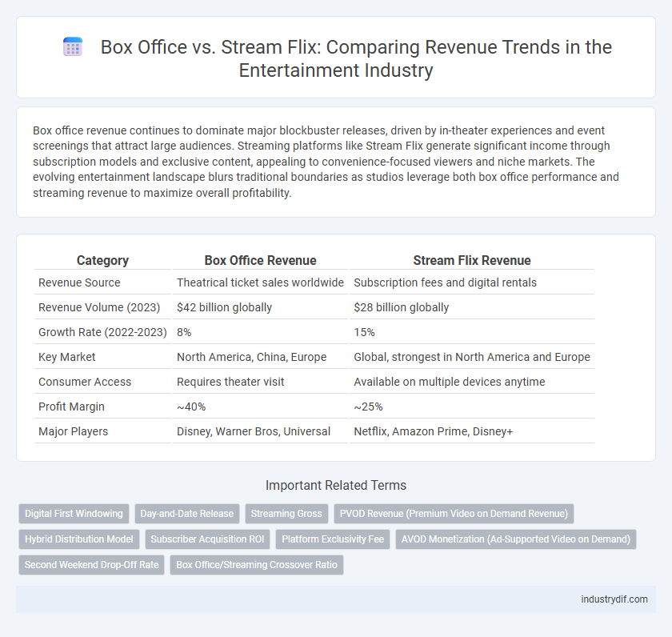Select the Revenue Source row label

click(79, 282)
